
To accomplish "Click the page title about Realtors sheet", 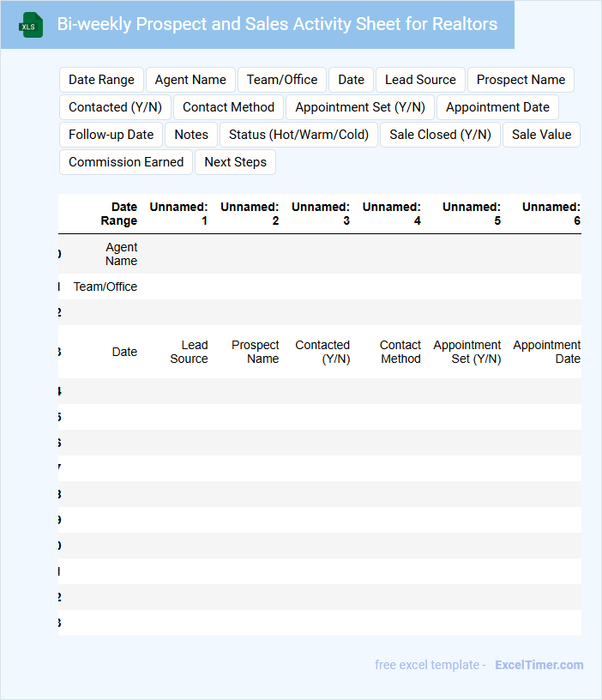I will pyautogui.click(x=277, y=24).
